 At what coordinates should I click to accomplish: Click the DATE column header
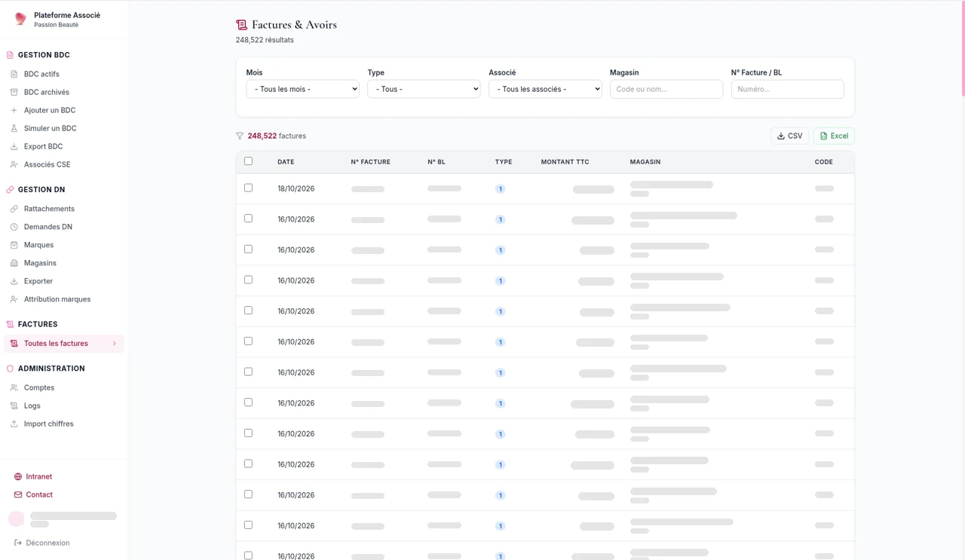coord(286,162)
